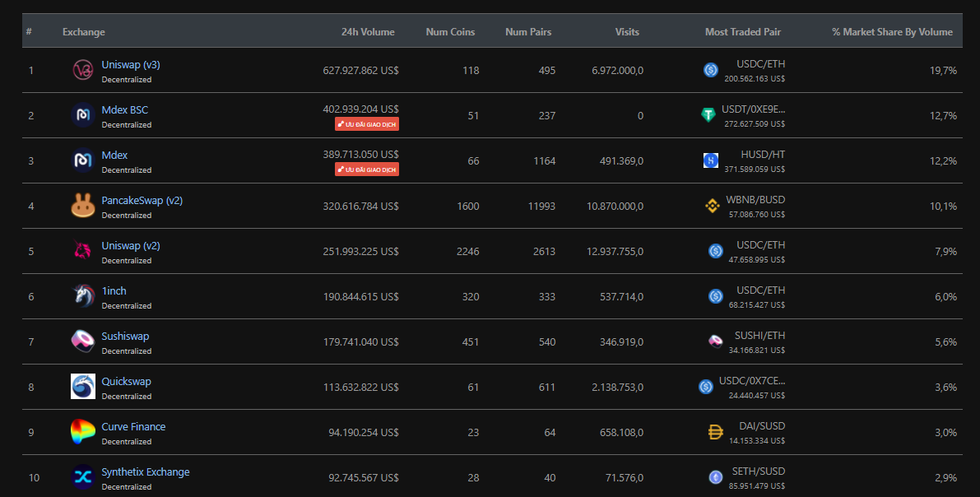Viewport: 980px width, 497px height.
Task: Click the 12.937.755,0 visits value
Action: (615, 251)
